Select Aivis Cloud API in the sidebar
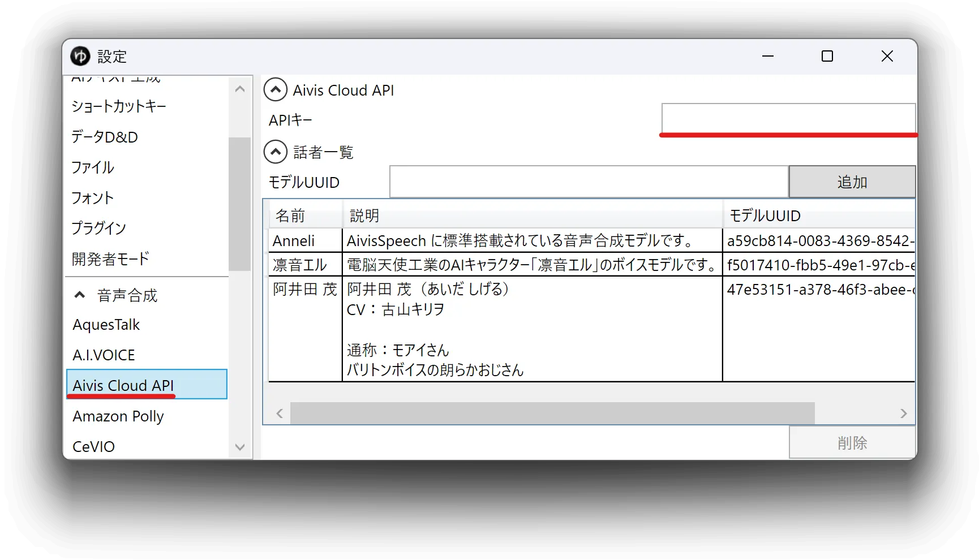Screen dimensions: 979x560 click(147, 385)
